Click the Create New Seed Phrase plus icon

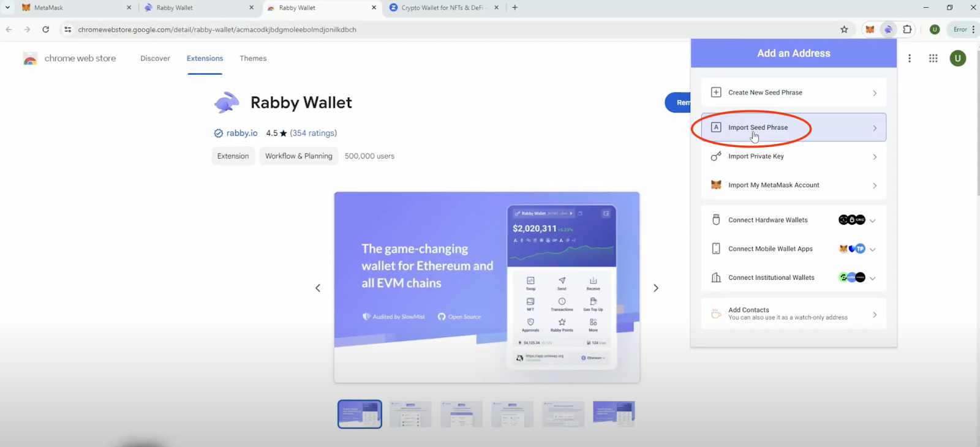click(x=716, y=92)
